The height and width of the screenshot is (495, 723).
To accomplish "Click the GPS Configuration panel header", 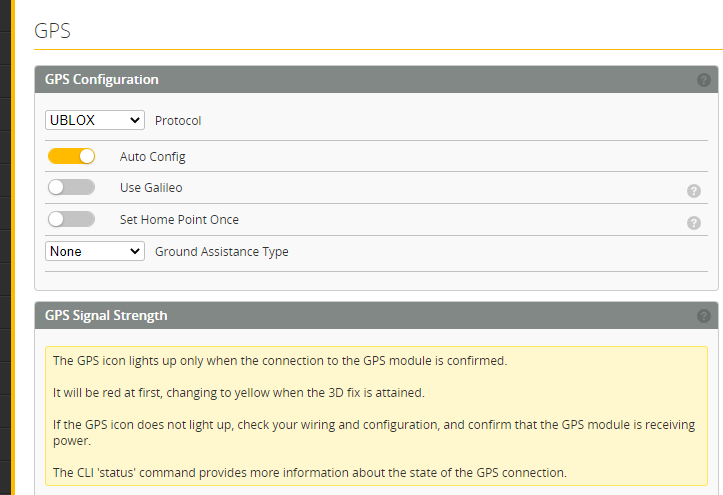I will (x=102, y=80).
